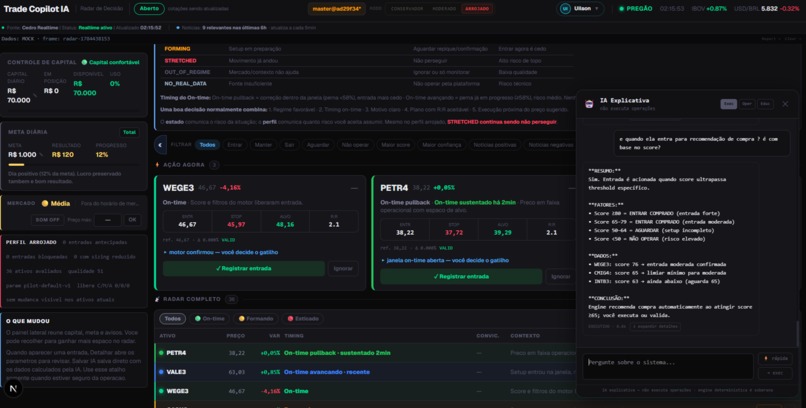Register entry for WEGE3
This screenshot has height=408, width=806.
tap(244, 268)
